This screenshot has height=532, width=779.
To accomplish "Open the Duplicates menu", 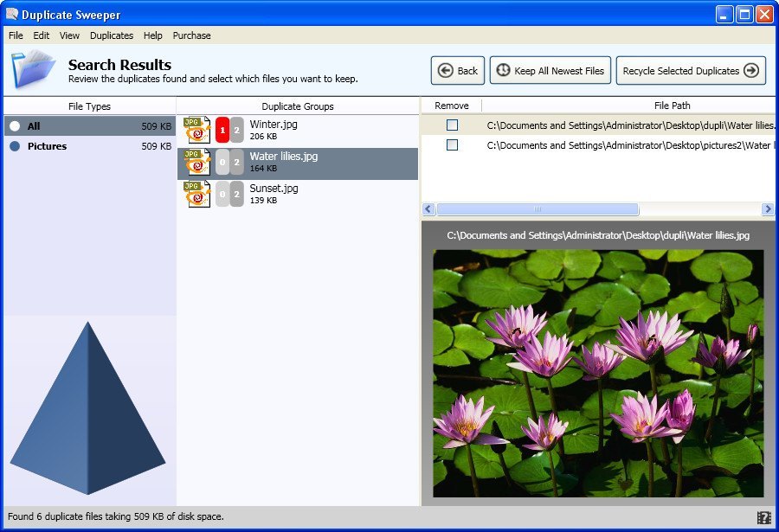I will (x=112, y=35).
